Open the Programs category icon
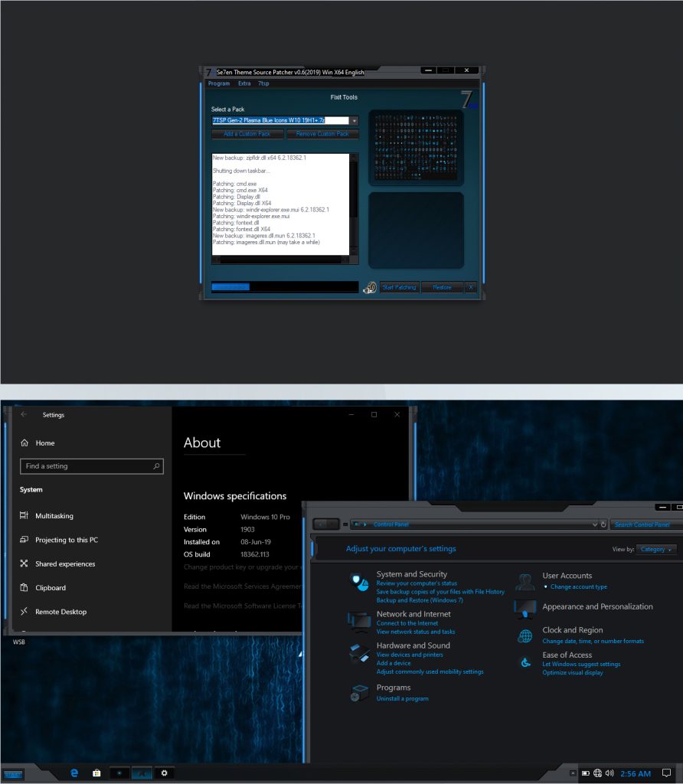The image size is (683, 784). pos(358,691)
